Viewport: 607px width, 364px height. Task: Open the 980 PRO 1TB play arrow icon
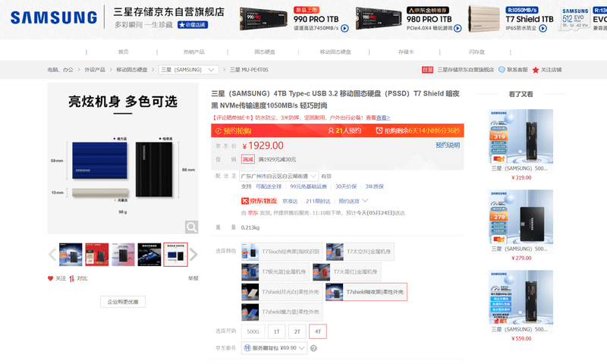coord(458,28)
